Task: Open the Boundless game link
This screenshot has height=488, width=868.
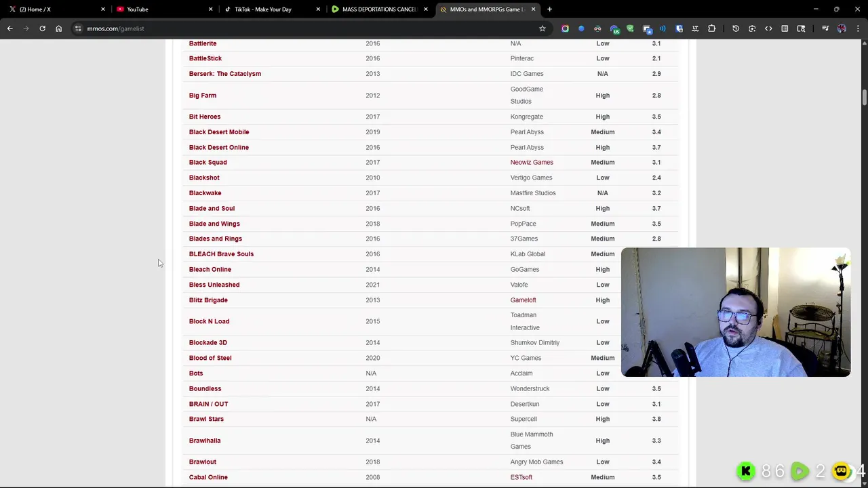Action: [205, 388]
